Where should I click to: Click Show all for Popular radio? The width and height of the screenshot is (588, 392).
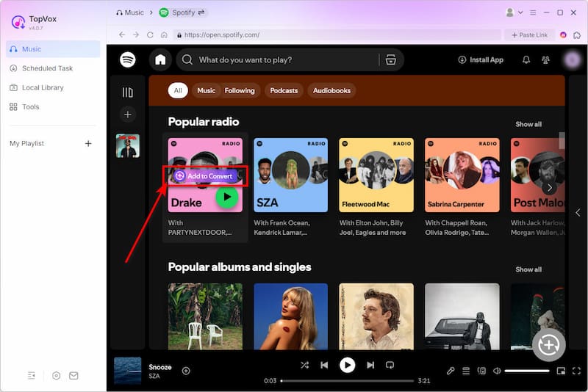tap(528, 124)
